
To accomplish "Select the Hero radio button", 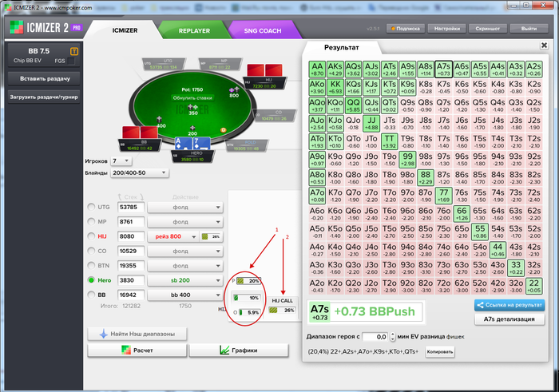I will coord(91,280).
